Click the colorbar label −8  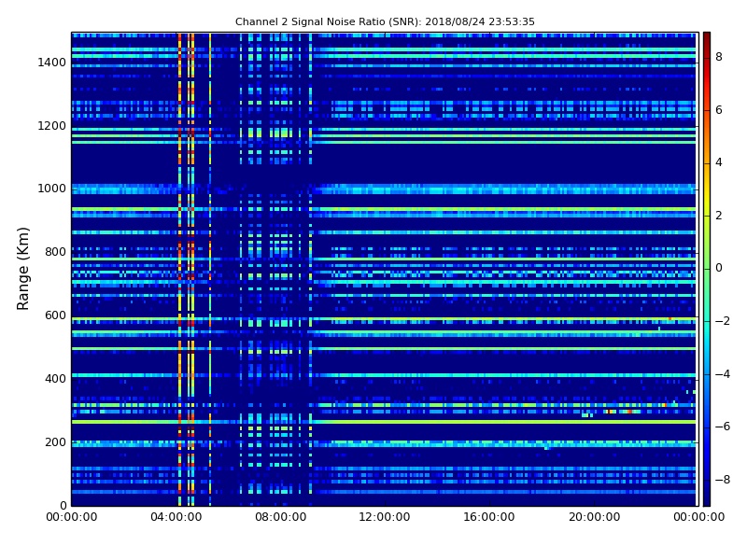pos(723,480)
